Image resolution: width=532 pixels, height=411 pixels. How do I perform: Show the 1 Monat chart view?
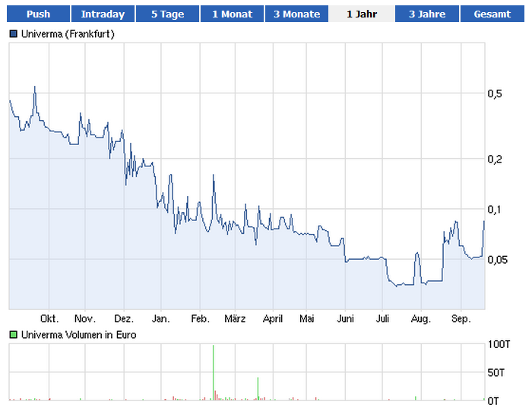[x=232, y=14]
